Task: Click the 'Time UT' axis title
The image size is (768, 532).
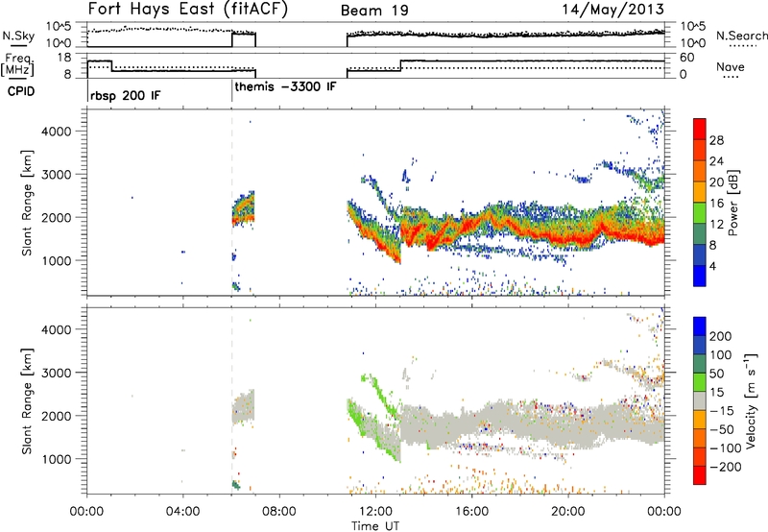Action: tap(375, 525)
